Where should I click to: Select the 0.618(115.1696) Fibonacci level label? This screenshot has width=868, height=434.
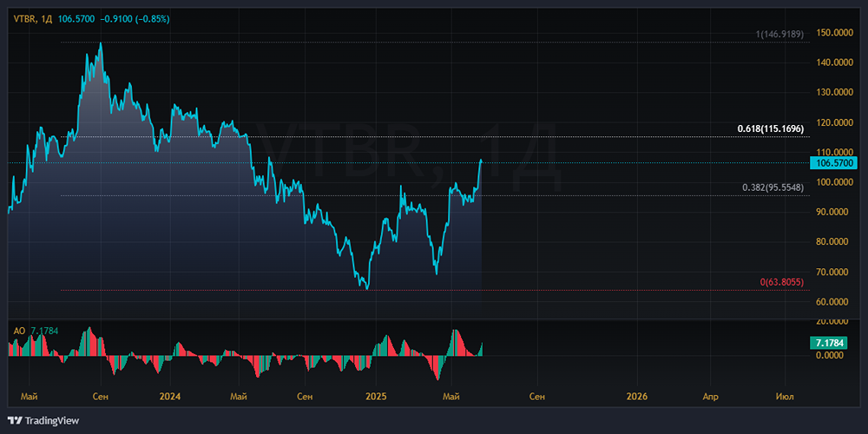[x=770, y=129]
